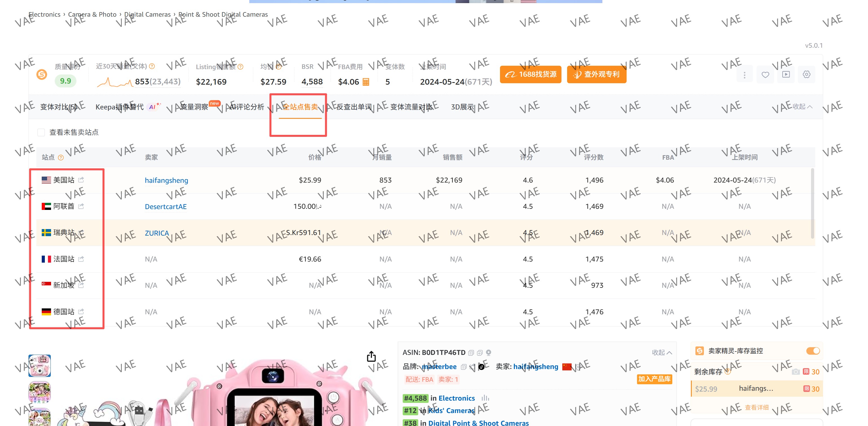
Task: Open the haifangsheng seller link in table
Action: [166, 180]
